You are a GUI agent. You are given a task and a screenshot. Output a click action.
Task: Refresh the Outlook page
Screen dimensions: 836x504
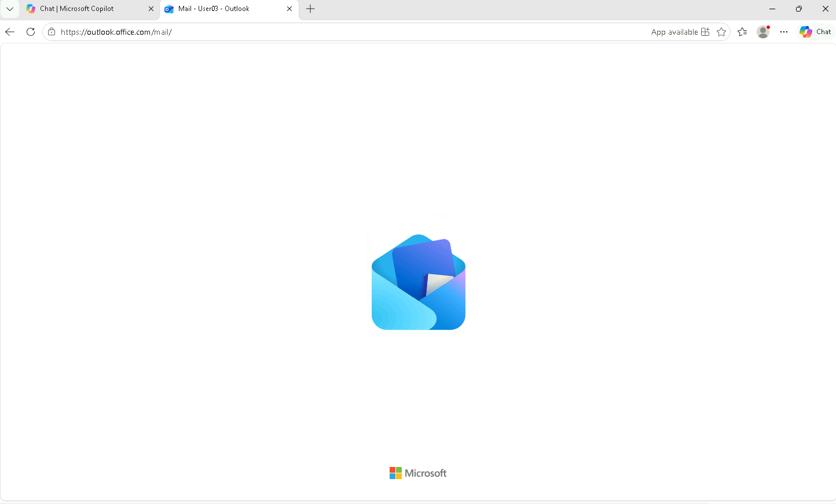click(31, 32)
